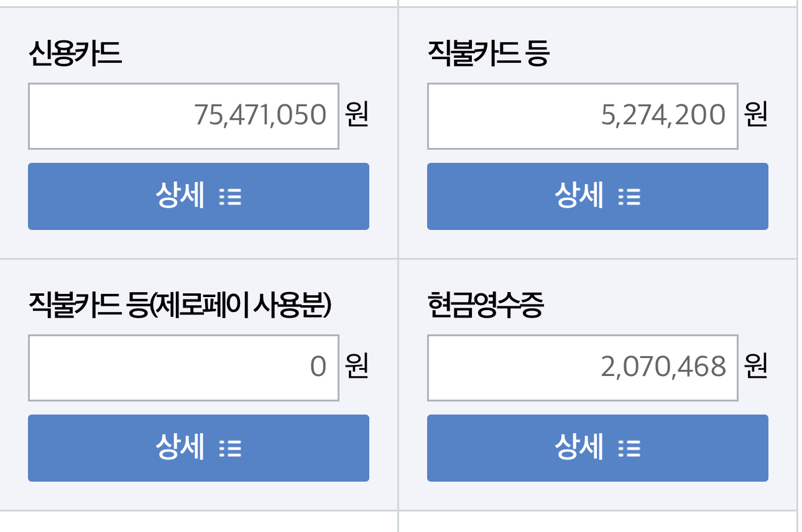802x532 pixels.
Task: Click 원 unit beside 제로페이 사용분 amount
Action: click(x=357, y=367)
